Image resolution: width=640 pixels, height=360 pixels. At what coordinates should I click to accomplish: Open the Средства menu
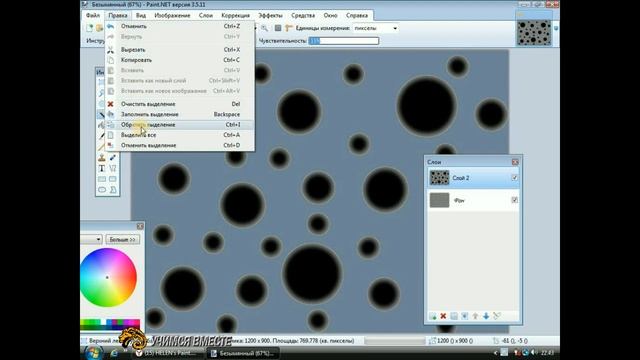coord(303,15)
